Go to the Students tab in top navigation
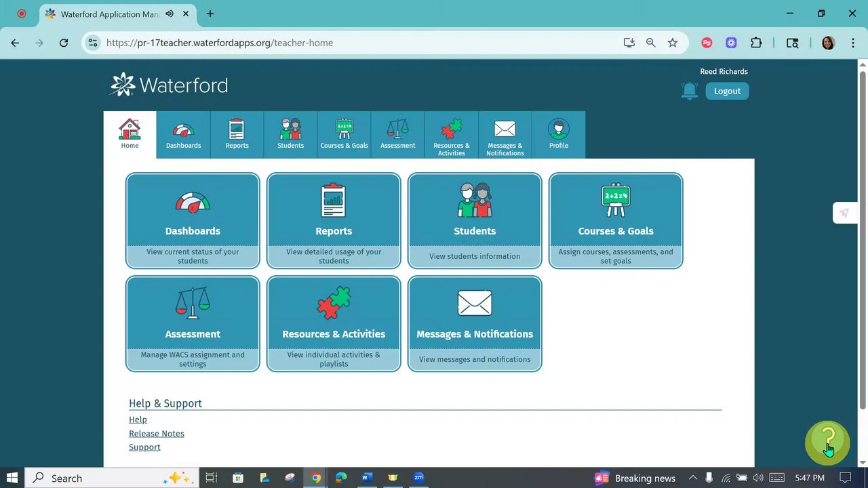Viewport: 868px width, 488px height. coord(290,135)
